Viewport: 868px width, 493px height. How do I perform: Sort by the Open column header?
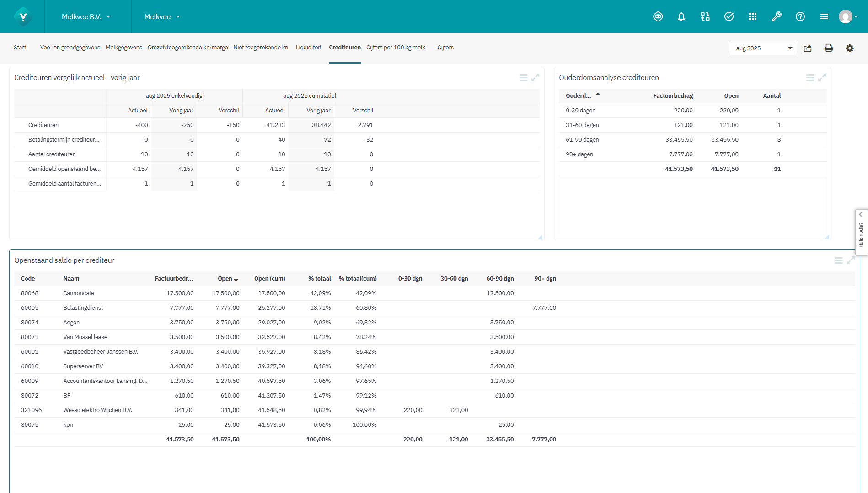[225, 279]
